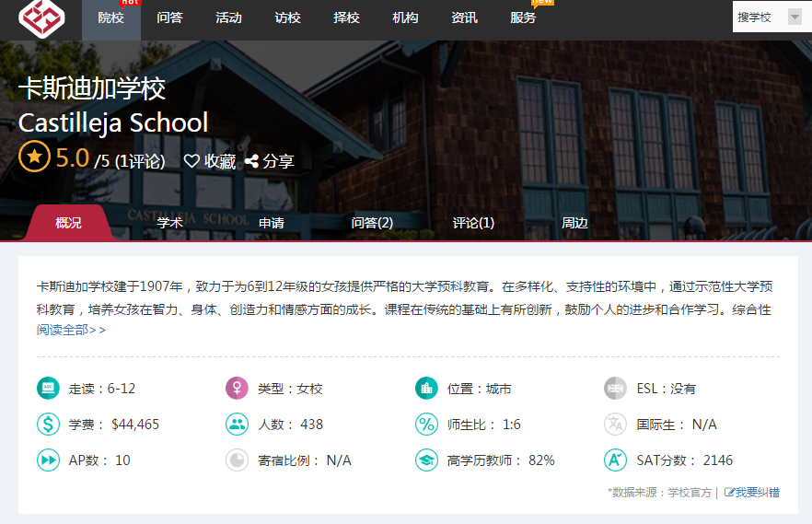Click the city building 位置 icon
The image size is (812, 524).
point(427,389)
